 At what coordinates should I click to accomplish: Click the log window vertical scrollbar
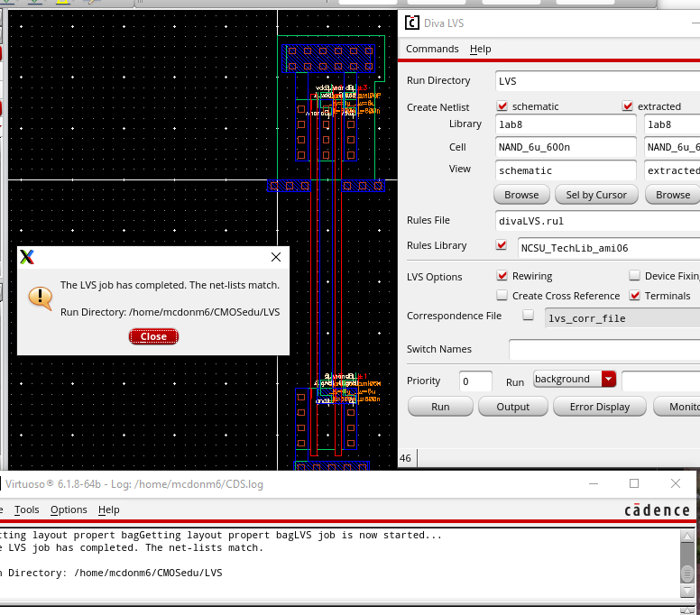[687, 572]
